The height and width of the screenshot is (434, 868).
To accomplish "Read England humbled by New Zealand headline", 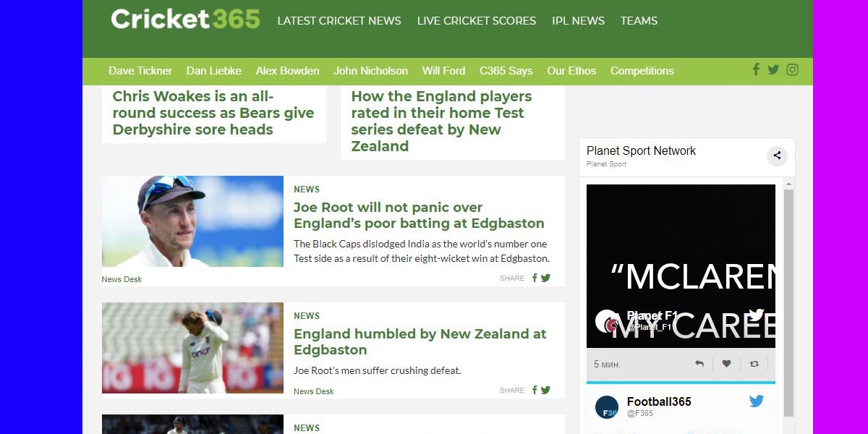I will (420, 341).
